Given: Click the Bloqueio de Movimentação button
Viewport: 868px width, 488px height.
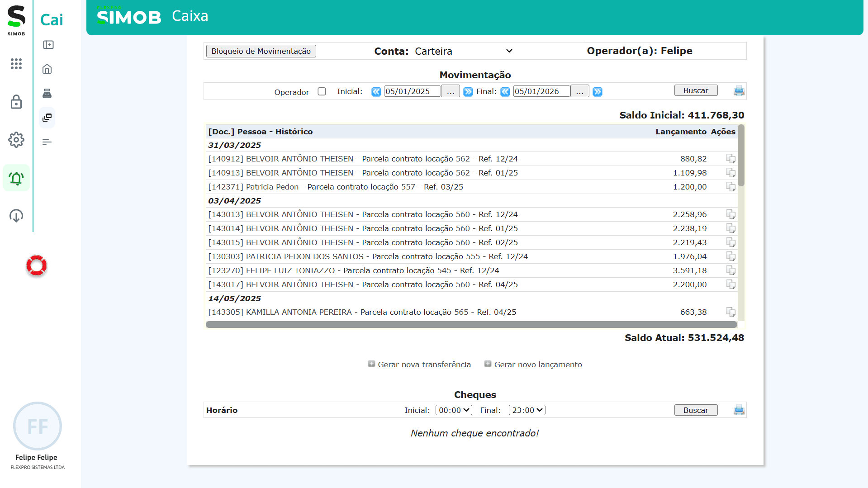Looking at the screenshot, I should pyautogui.click(x=261, y=51).
